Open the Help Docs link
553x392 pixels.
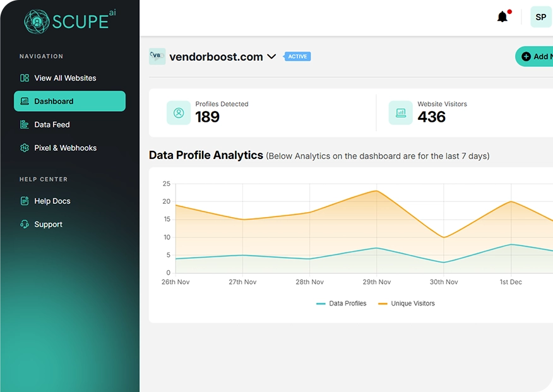point(52,201)
